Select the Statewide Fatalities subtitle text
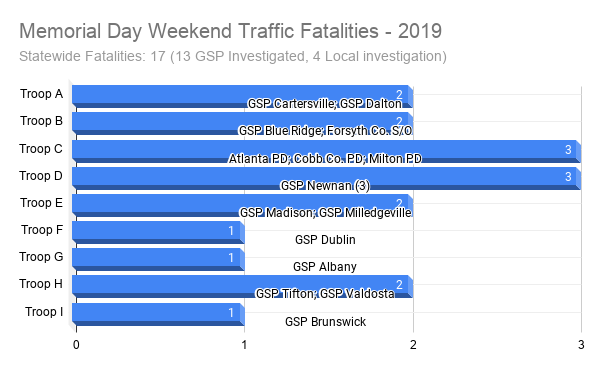The width and height of the screenshot is (600, 371). tap(233, 56)
